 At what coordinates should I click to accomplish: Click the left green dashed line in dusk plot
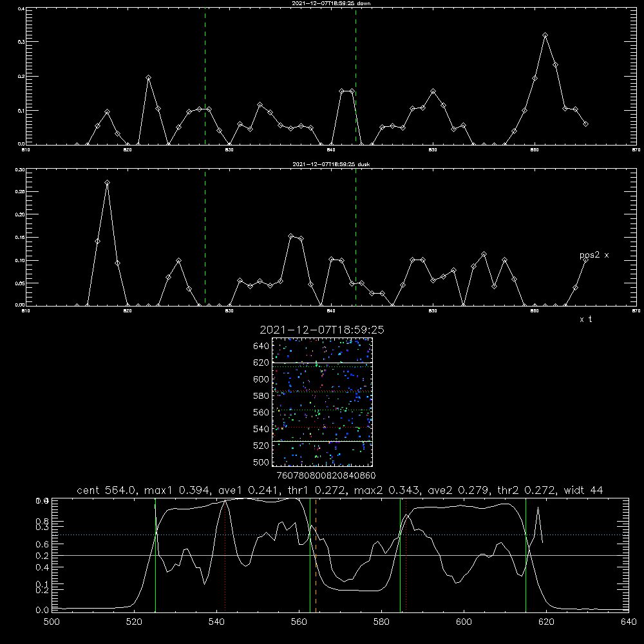coord(205,238)
